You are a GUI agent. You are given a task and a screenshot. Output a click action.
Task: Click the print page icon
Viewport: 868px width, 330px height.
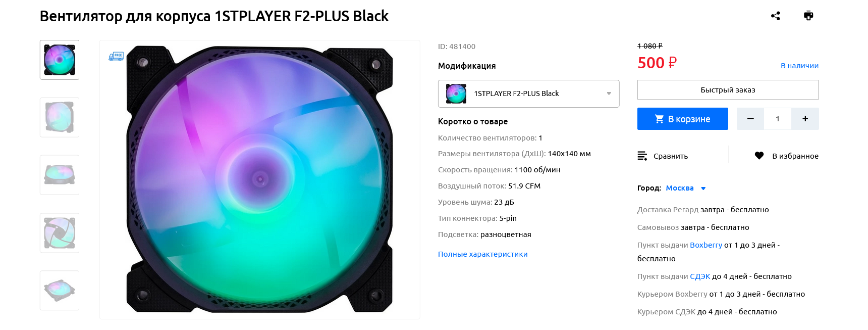tap(808, 16)
